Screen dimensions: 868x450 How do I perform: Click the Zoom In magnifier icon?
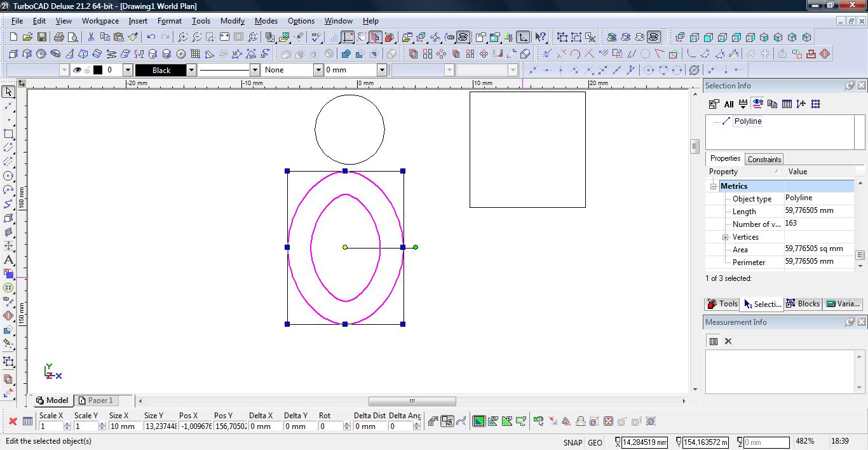point(182,37)
